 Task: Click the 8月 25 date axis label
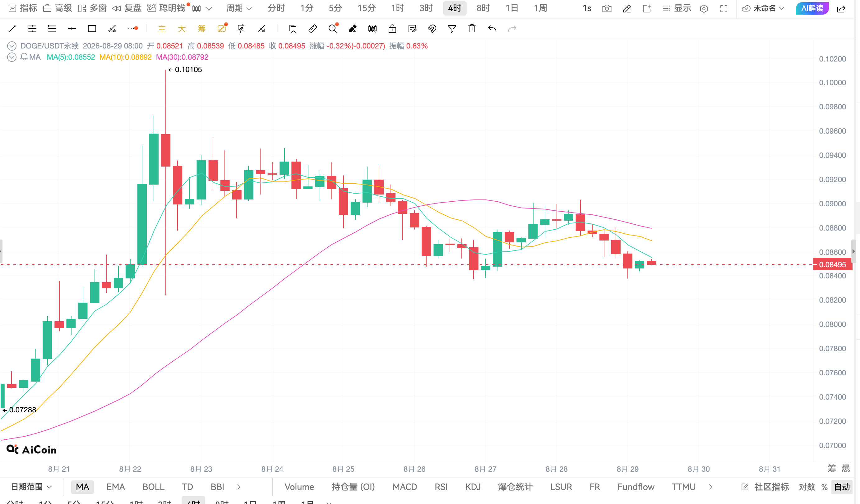(343, 469)
